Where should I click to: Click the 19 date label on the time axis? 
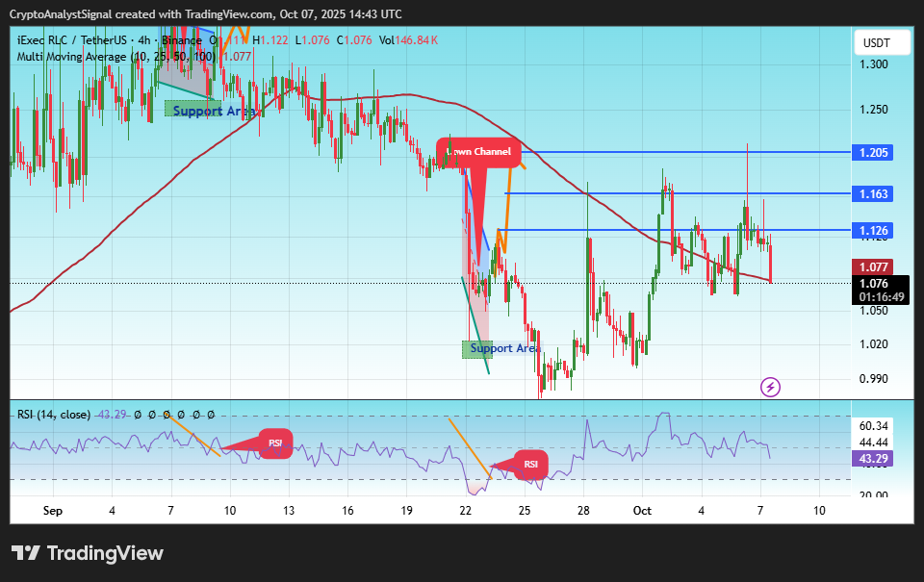coord(406,511)
